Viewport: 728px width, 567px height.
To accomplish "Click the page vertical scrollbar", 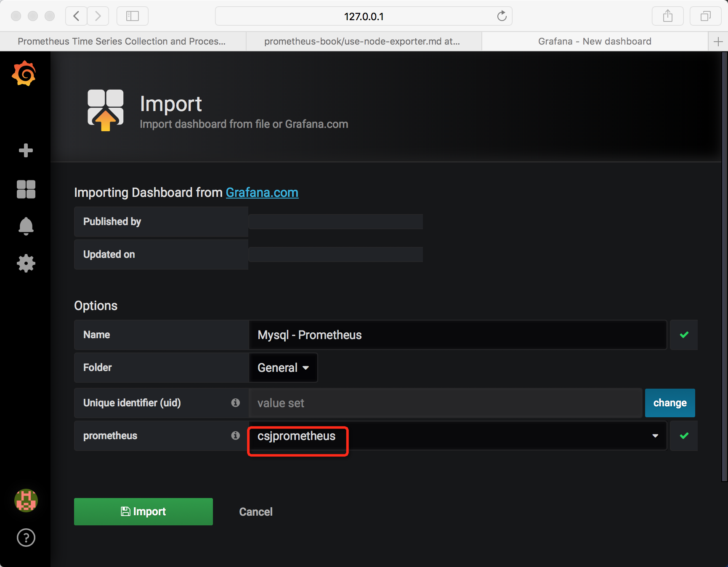I will pyautogui.click(x=725, y=267).
